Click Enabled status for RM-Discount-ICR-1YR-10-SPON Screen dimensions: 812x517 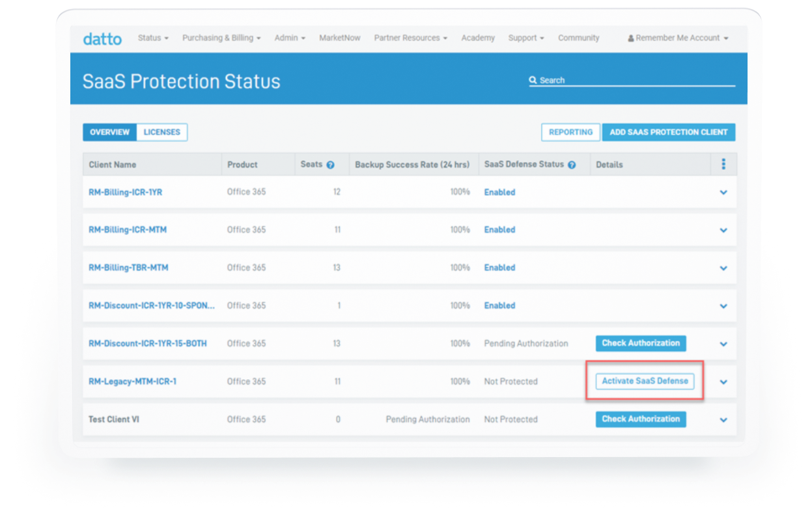click(499, 305)
